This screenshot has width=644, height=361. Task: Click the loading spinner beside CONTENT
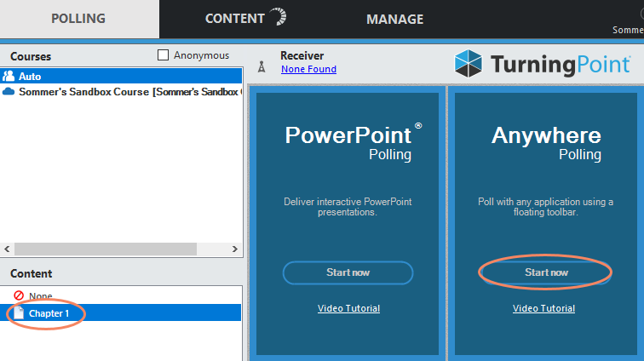click(279, 17)
